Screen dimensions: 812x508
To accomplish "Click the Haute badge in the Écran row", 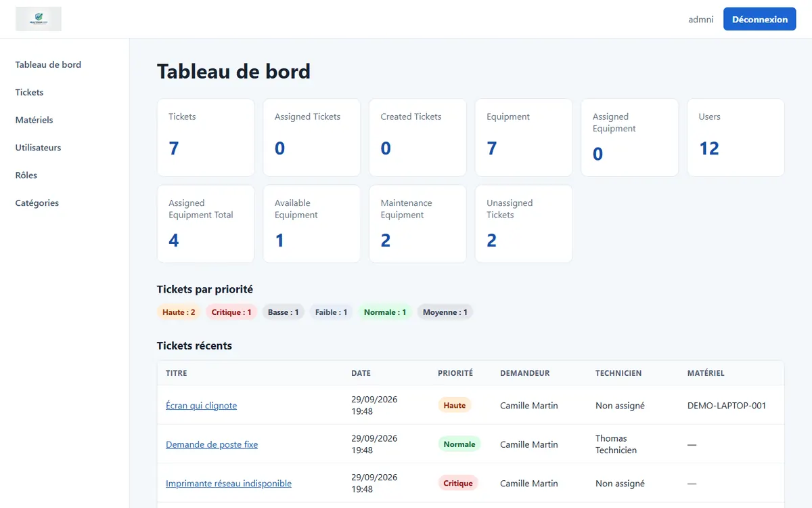I will 455,405.
